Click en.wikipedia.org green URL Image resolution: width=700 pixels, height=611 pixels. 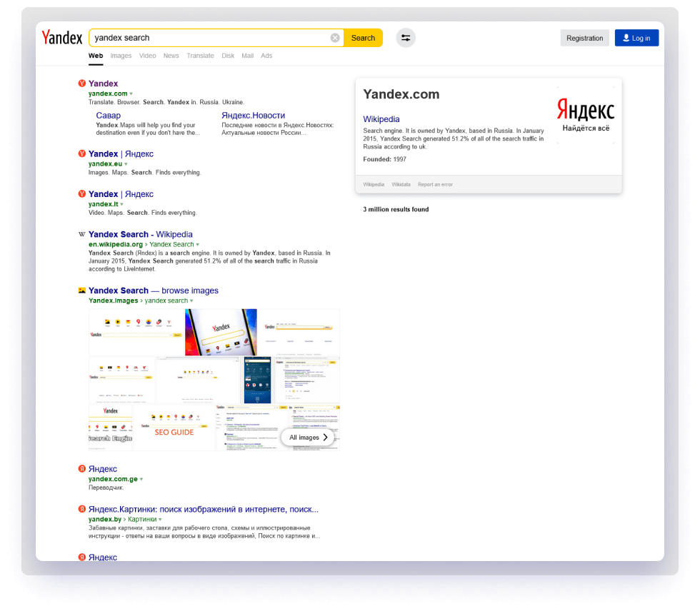[x=116, y=244]
